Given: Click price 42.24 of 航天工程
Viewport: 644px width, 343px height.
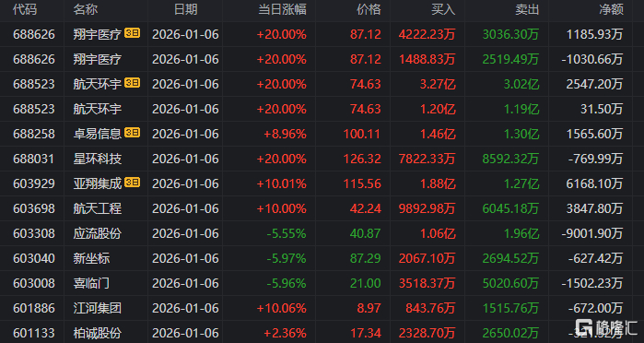Looking at the screenshot, I should pyautogui.click(x=366, y=208).
